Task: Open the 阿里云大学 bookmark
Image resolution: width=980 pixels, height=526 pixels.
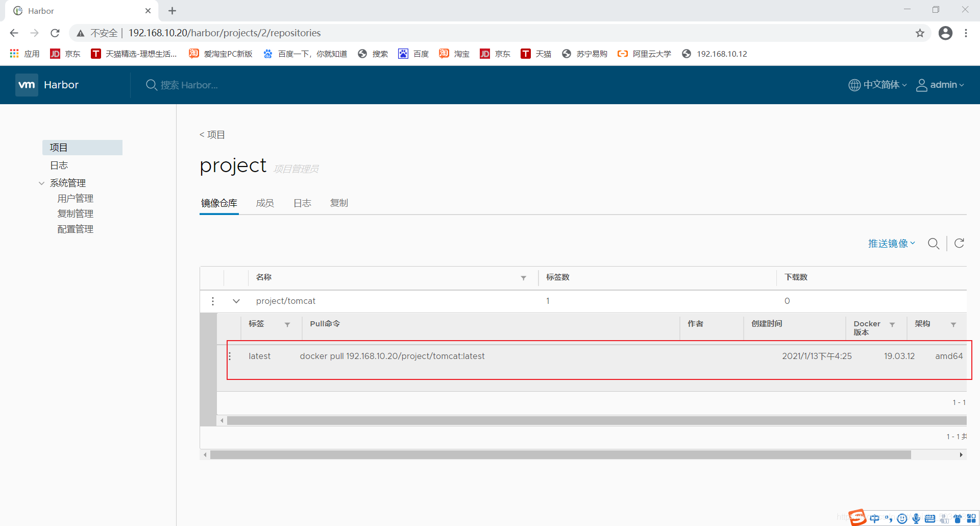Action: point(645,54)
